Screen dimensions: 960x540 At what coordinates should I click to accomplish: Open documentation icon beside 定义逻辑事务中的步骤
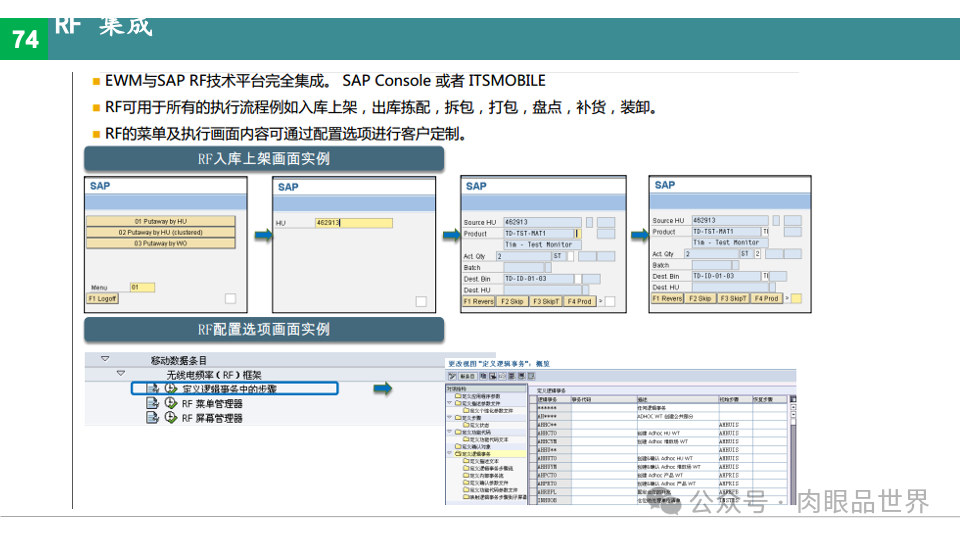(x=152, y=388)
